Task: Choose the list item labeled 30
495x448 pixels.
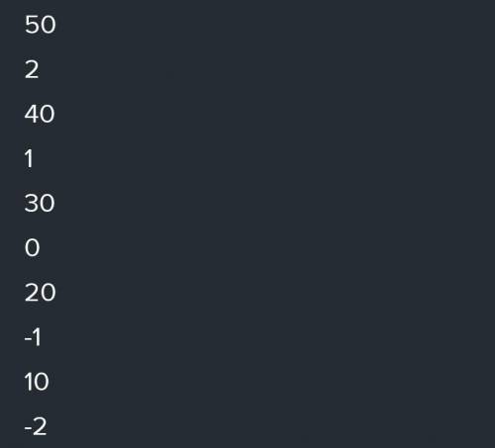Action: tap(40, 203)
